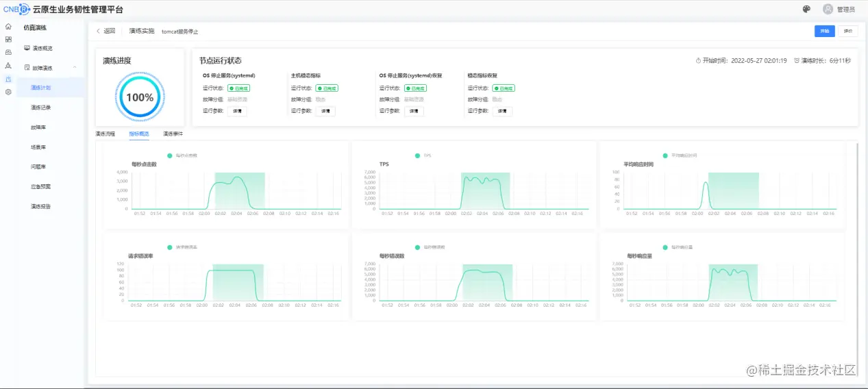The width and height of the screenshot is (868, 389).
Task: Click the icon beside 故障演练
Action: point(27,68)
